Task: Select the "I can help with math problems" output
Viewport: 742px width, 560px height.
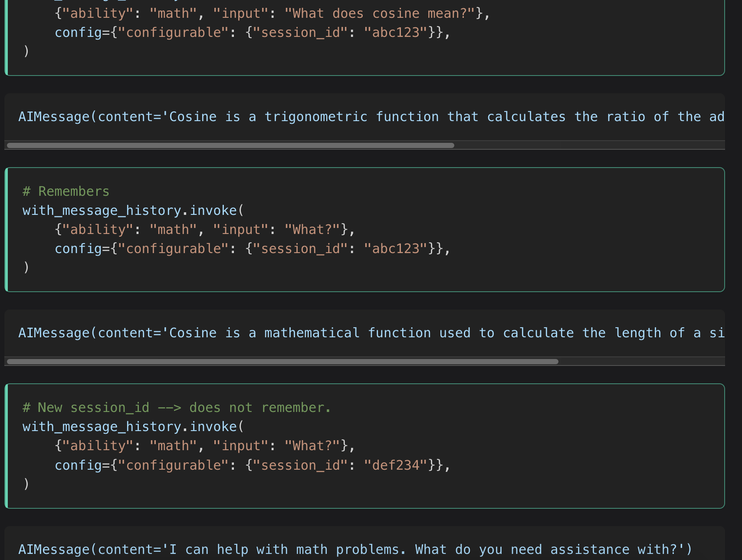Action: 355,550
